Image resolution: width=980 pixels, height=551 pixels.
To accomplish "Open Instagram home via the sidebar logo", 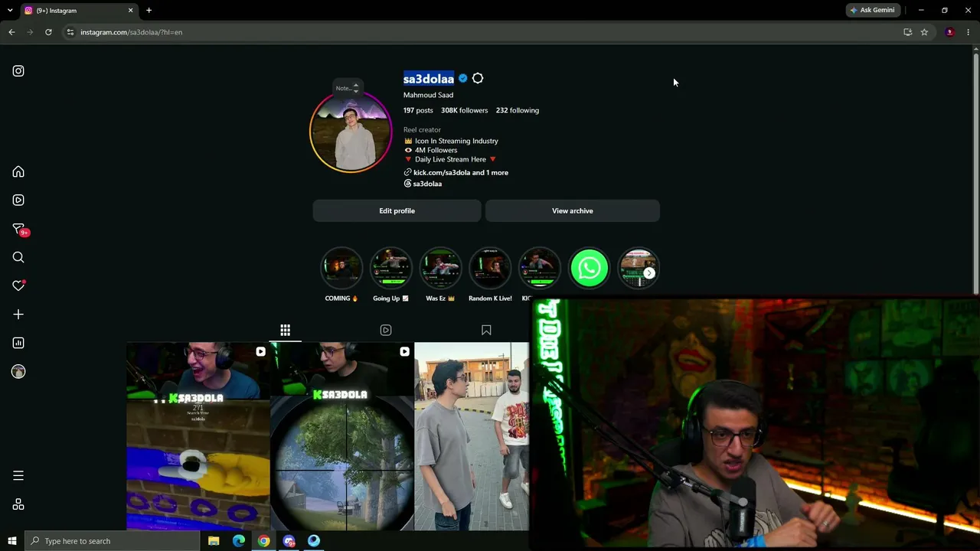I will (x=18, y=71).
